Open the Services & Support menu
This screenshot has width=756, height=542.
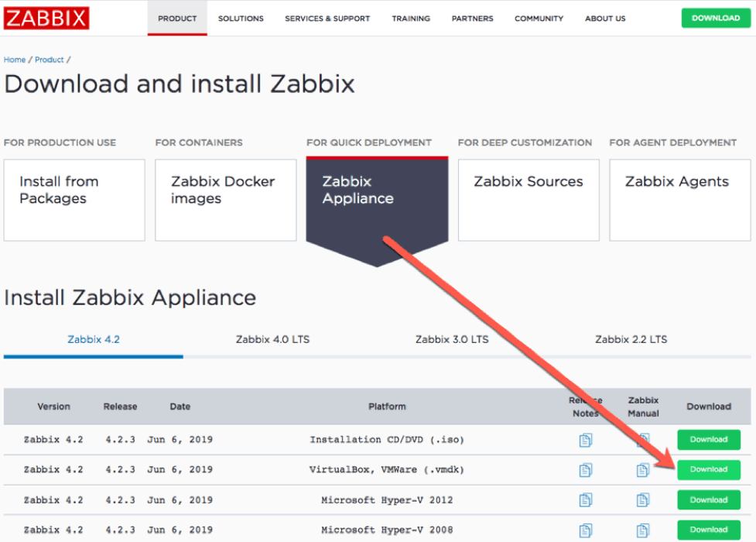click(x=327, y=19)
